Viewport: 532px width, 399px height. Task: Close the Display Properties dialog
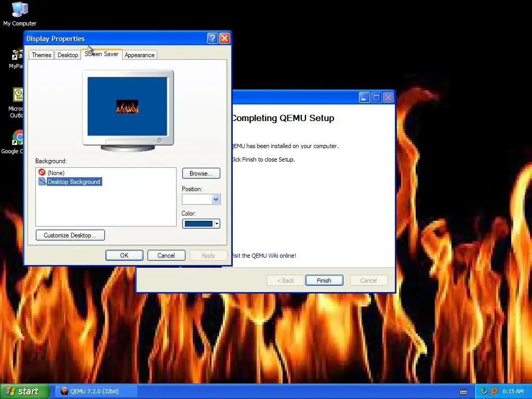click(224, 38)
